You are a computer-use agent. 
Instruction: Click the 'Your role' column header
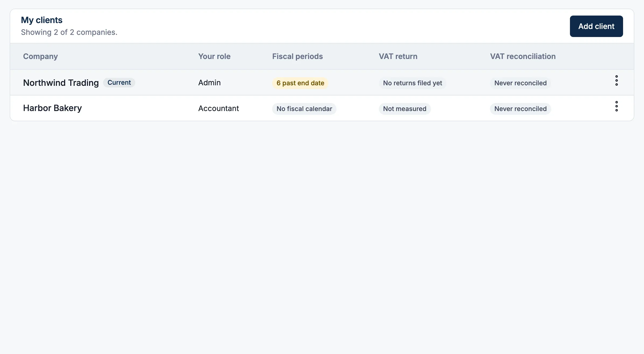point(214,56)
